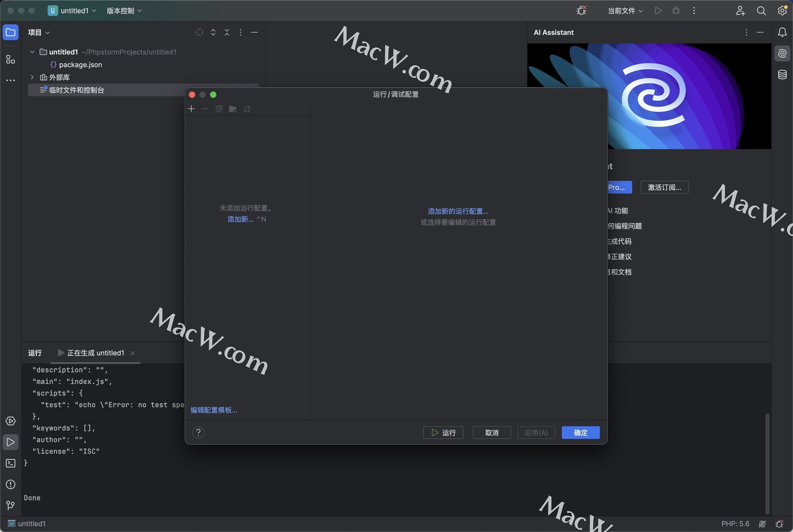Click the PHP: 5.6 status bar entry
The width and height of the screenshot is (793, 532).
[x=735, y=524]
